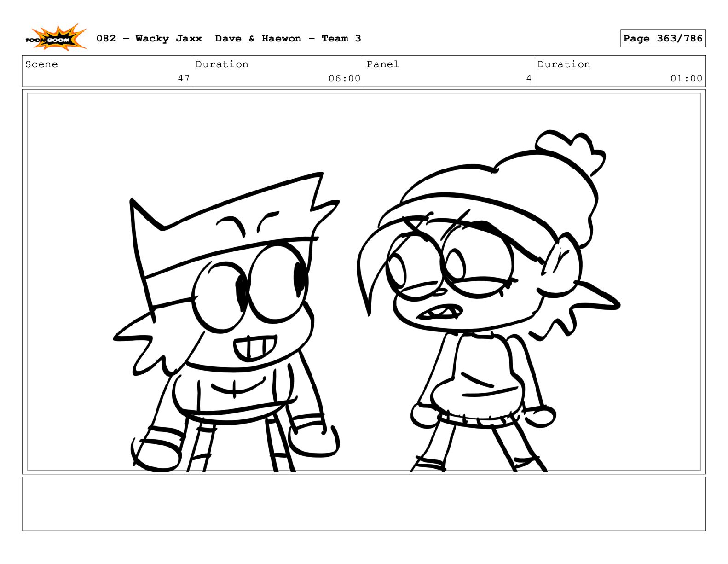This screenshot has width=728, height=564.
Task: Click the Panel label
Action: [x=382, y=64]
